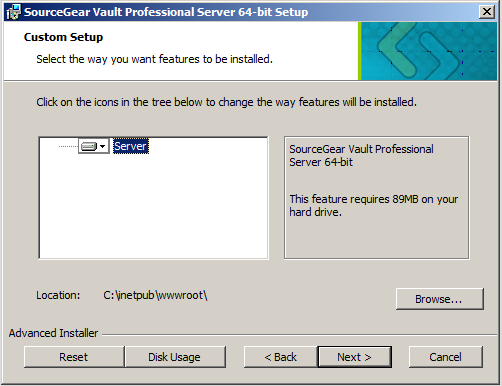This screenshot has height=386, width=502.
Task: Click the install path C:\inetpub\wwwroot\
Action: tap(155, 295)
